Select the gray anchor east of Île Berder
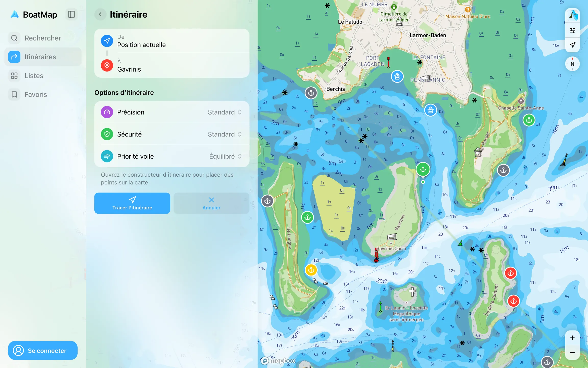 click(x=503, y=170)
